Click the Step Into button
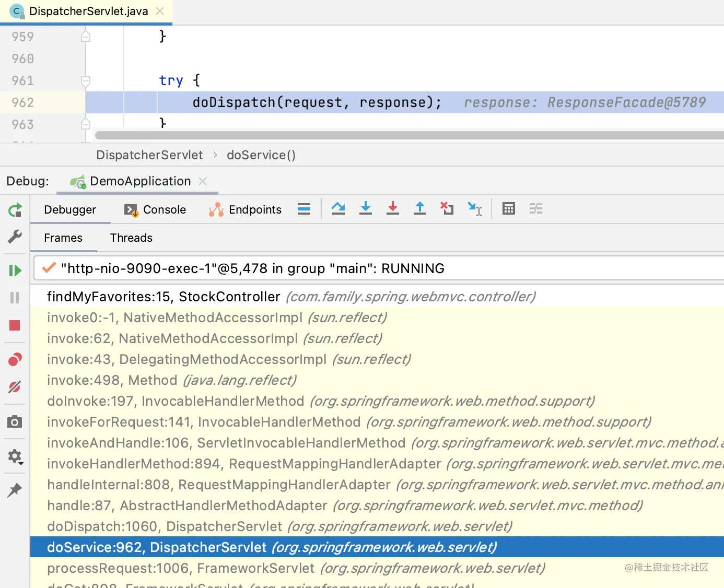Screen dimensions: 724x588 366,209
